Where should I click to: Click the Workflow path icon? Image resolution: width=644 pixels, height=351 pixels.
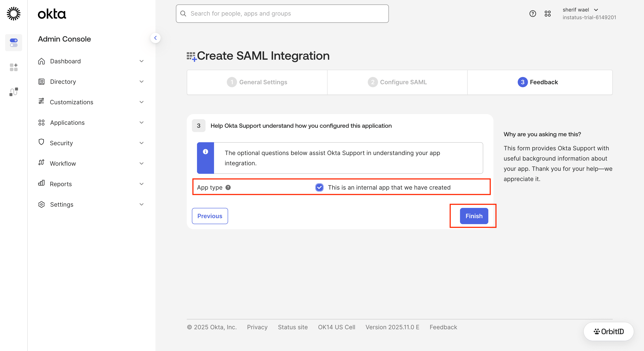click(41, 162)
